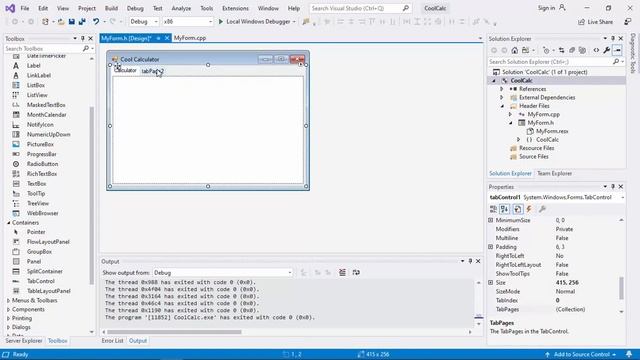Image resolution: width=640 pixels, height=360 pixels.
Task: Select RadioButton in Toolbox
Action: [42, 164]
